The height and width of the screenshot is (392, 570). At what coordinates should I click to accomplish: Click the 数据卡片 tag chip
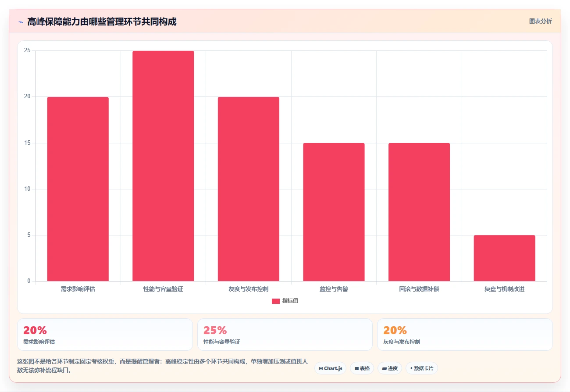point(421,368)
